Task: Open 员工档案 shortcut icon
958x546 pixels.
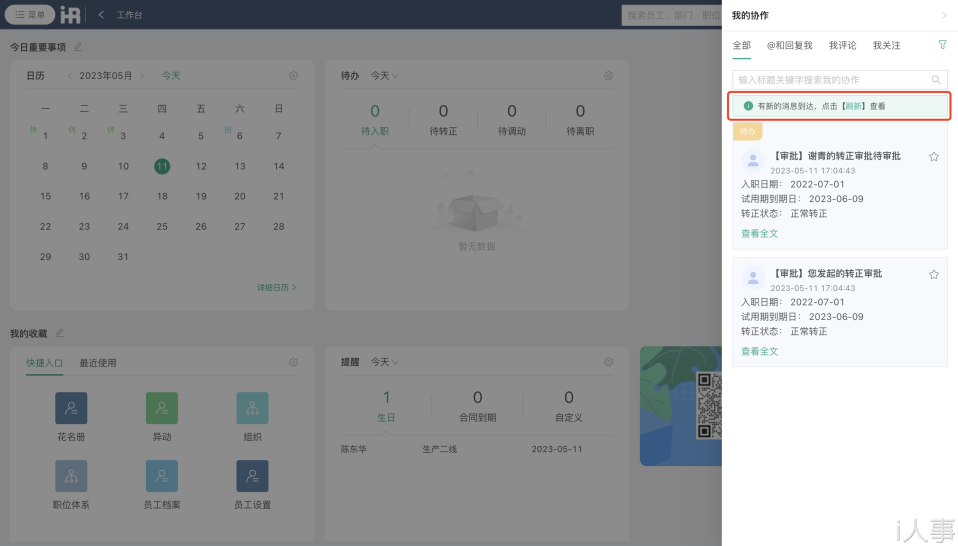Action: pos(162,476)
